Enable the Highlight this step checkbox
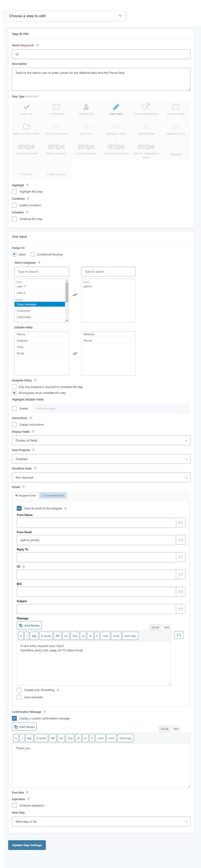 [x=15, y=192]
